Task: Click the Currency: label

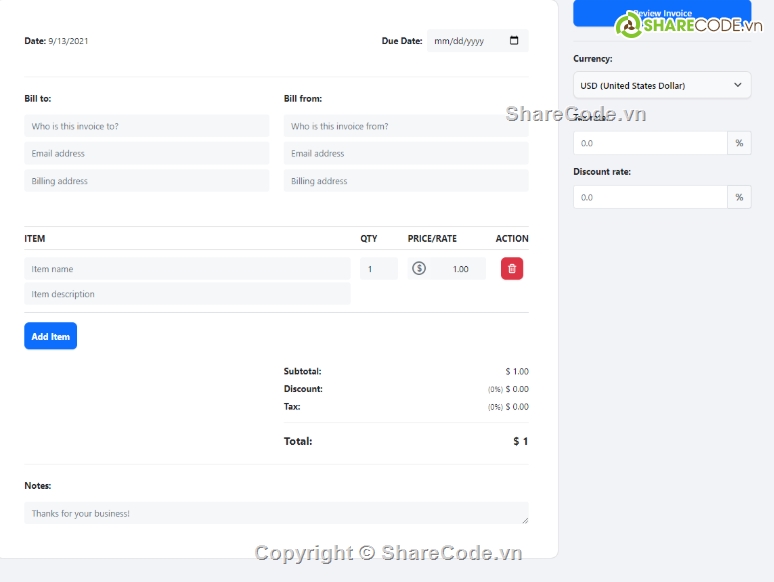Action: (x=593, y=59)
